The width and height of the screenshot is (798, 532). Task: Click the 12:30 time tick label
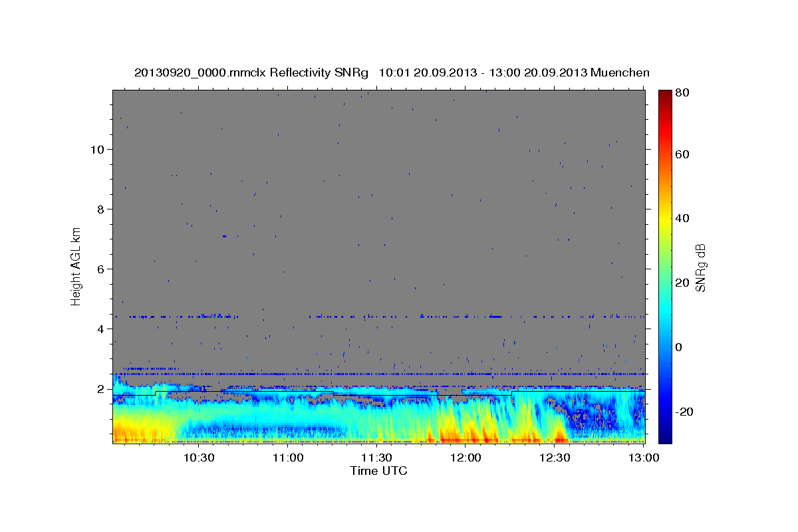tap(555, 458)
